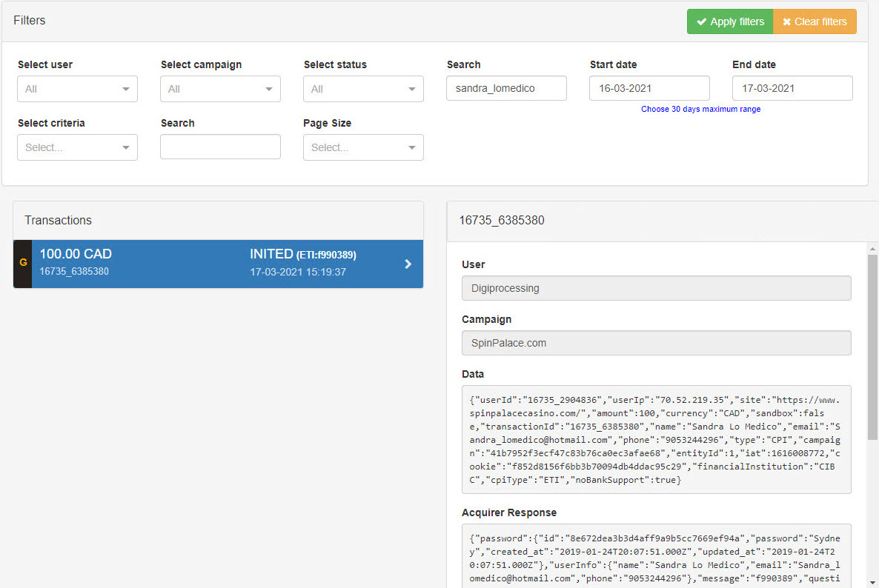Click the Start date label

point(613,65)
